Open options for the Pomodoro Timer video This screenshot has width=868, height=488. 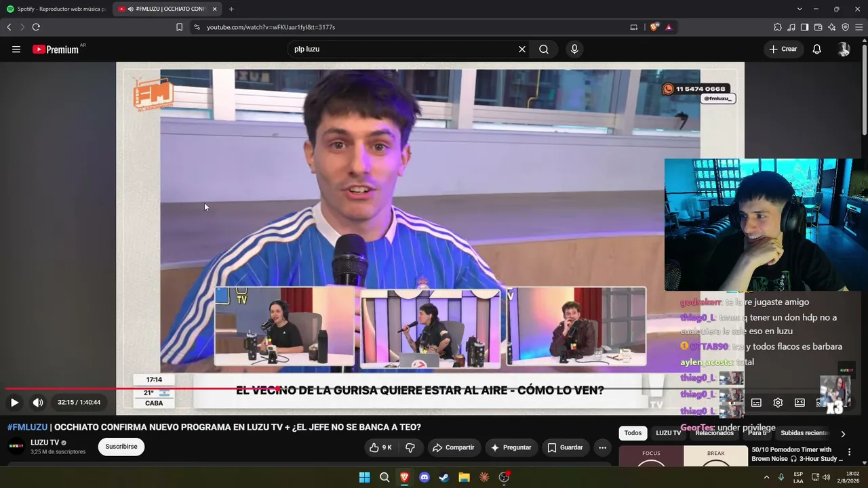(849, 452)
